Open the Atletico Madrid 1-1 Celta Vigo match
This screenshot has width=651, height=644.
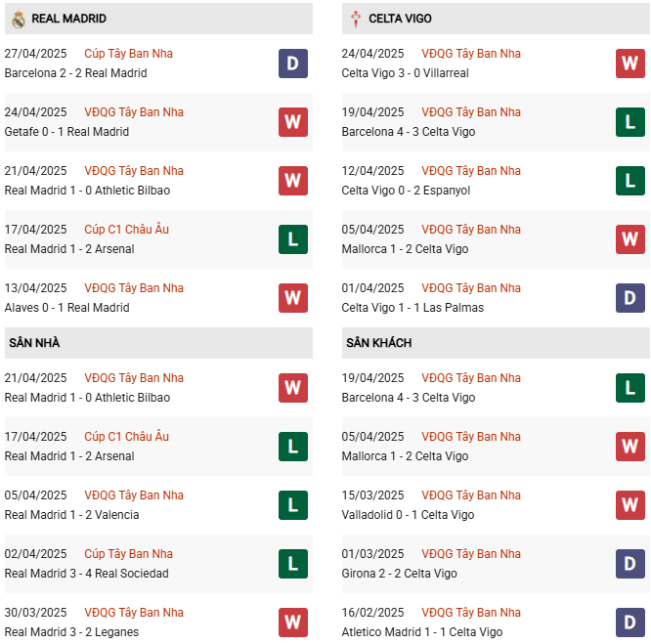pyautogui.click(x=421, y=632)
